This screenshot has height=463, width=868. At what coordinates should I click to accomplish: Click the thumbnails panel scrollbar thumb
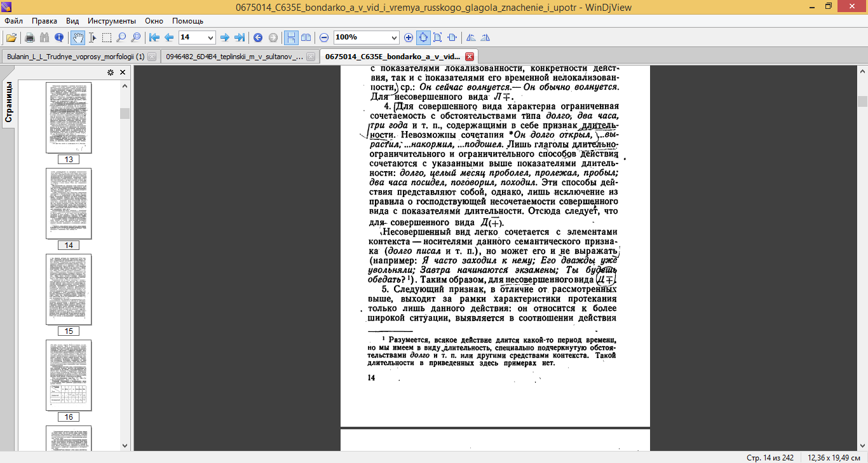125,113
